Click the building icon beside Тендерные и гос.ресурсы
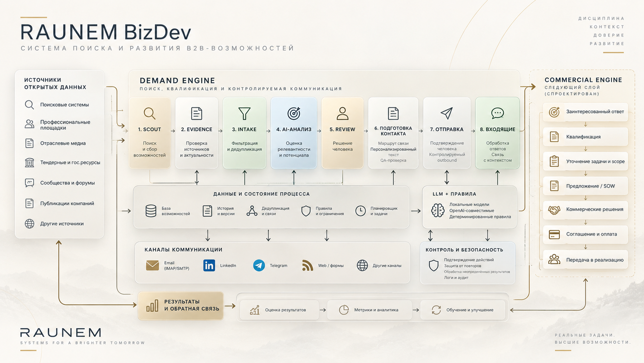The image size is (644, 363). click(x=30, y=163)
